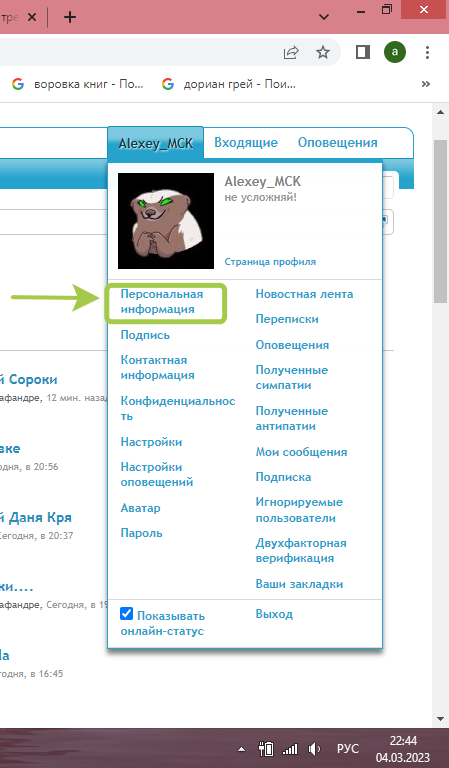
Task: Open Chrome three-dot menu
Action: pyautogui.click(x=427, y=52)
